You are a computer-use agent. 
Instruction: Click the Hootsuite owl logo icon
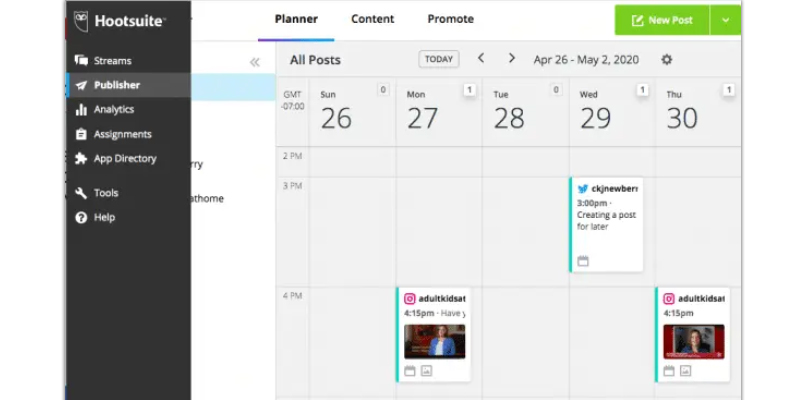[x=82, y=19]
